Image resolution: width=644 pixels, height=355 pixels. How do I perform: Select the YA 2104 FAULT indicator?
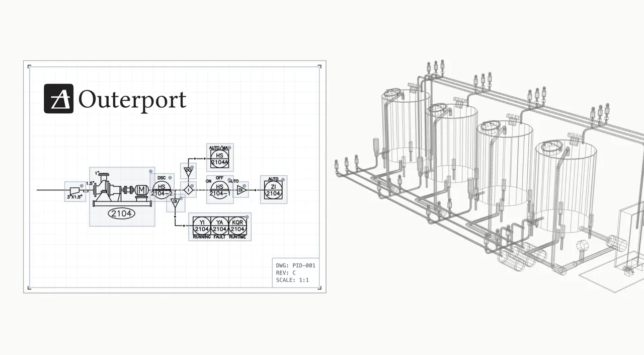(x=219, y=226)
